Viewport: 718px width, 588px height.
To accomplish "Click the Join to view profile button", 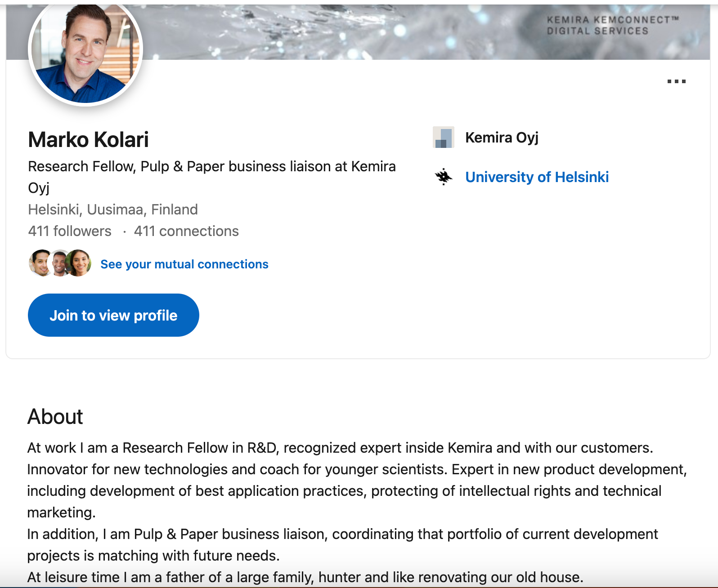I will coord(113,315).
